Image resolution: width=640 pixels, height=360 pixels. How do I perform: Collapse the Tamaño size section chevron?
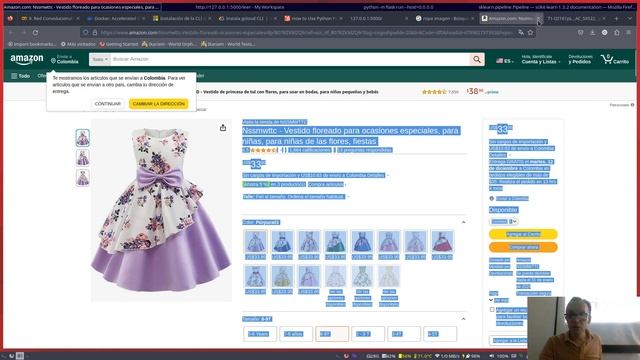(x=463, y=319)
